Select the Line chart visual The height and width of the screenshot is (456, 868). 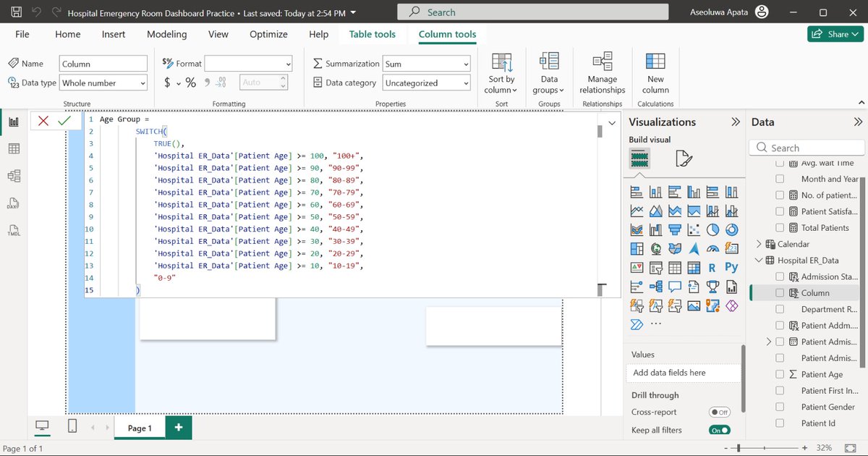[637, 211]
